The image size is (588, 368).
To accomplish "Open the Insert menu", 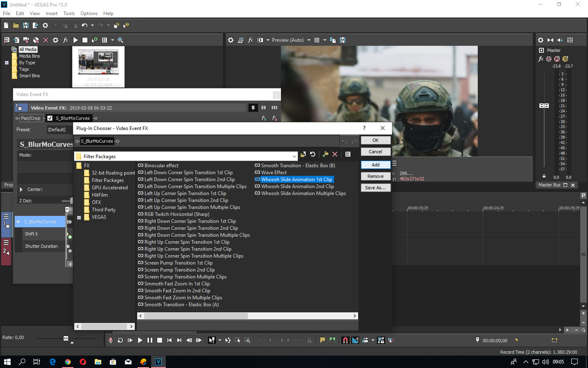I will 51,13.
